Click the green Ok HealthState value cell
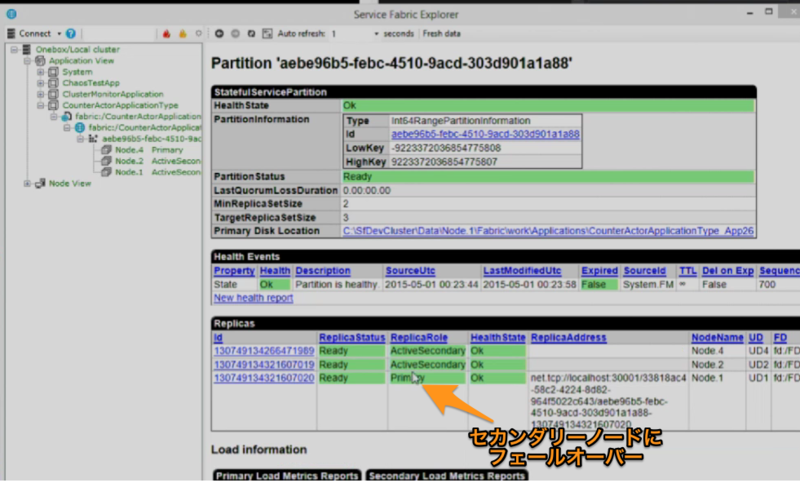Screen dimensions: 800x483 pos(548,106)
